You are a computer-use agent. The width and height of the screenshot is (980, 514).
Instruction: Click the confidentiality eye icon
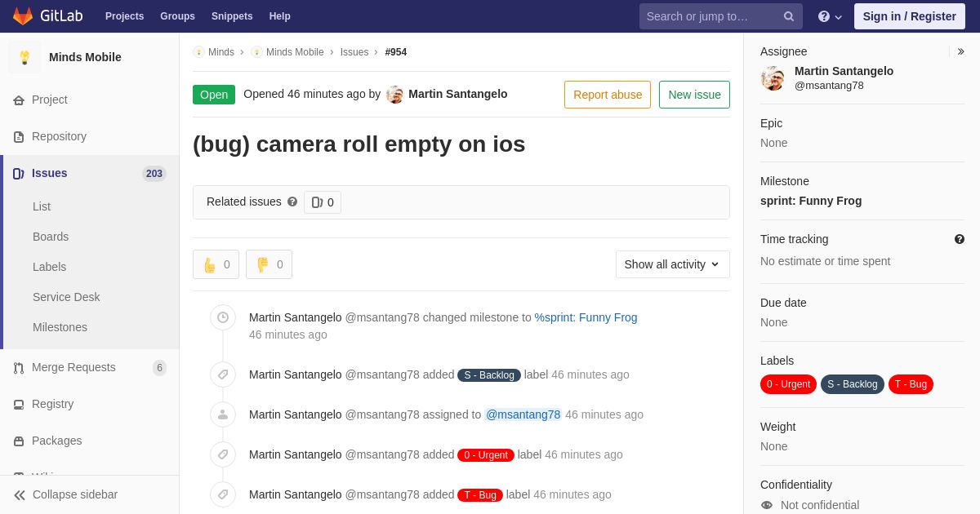point(767,505)
